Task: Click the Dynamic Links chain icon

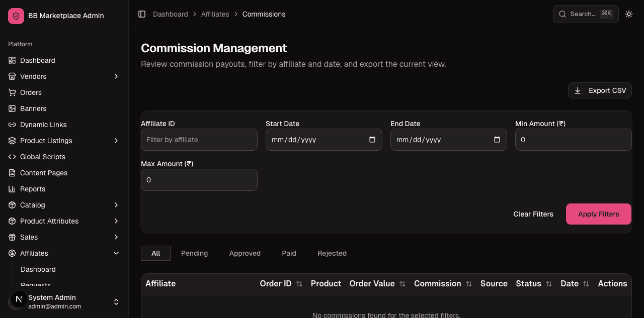Action: pyautogui.click(x=12, y=125)
